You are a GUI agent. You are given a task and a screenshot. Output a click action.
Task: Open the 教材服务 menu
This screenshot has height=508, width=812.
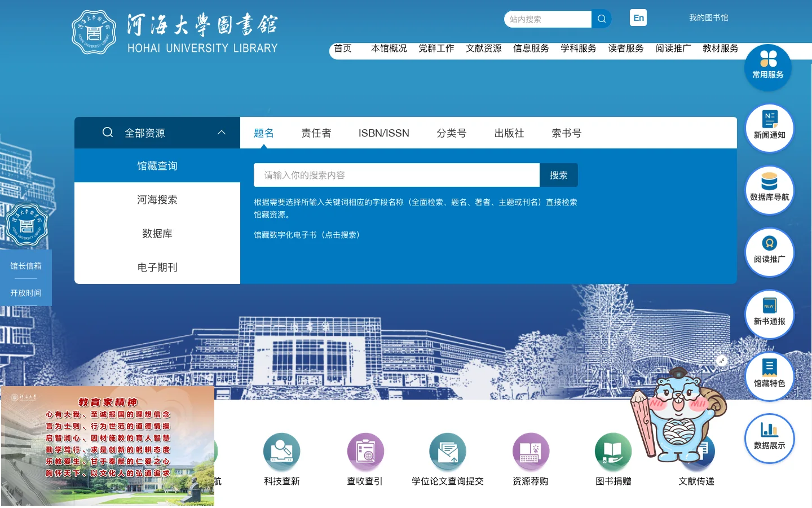[721, 48]
